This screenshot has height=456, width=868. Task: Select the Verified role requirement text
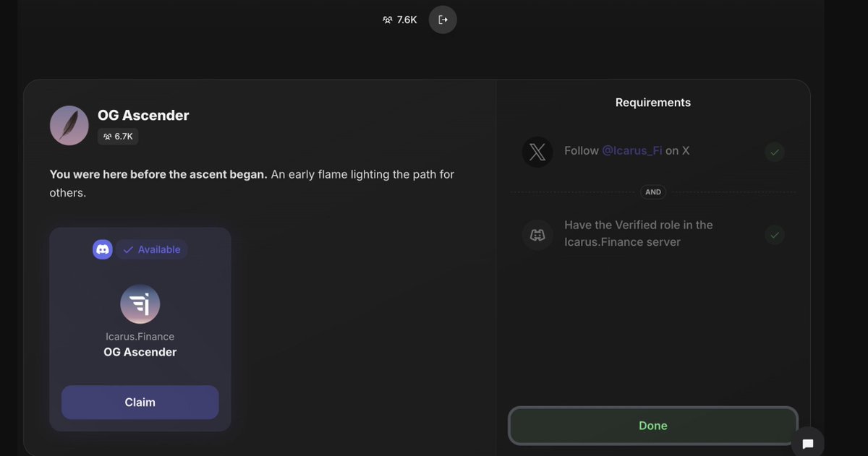pos(638,233)
